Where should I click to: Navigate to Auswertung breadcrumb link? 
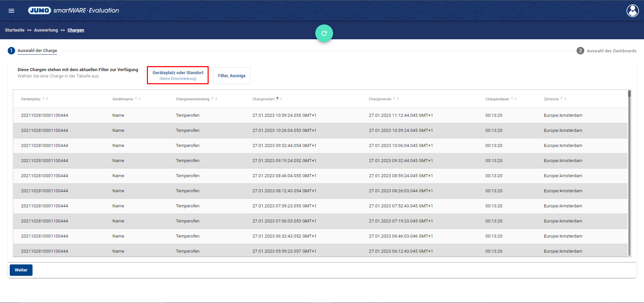point(46,30)
